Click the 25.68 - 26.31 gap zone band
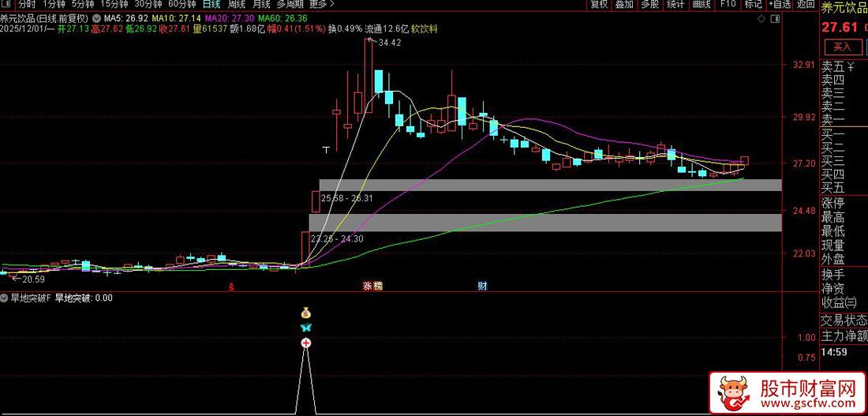This screenshot has width=868, height=416. coord(550,185)
